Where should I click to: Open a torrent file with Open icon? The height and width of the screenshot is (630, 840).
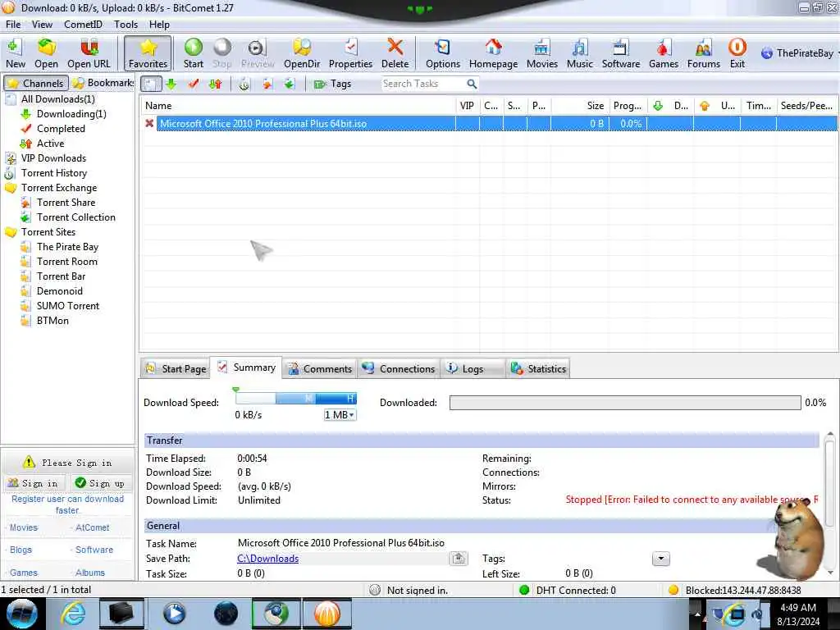(x=46, y=53)
